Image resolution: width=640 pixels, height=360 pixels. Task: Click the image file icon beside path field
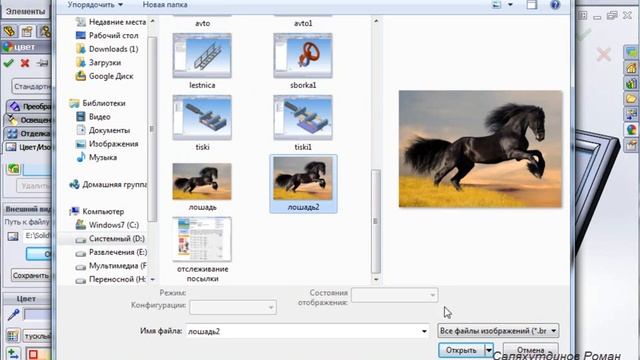pyautogui.click(x=13, y=236)
